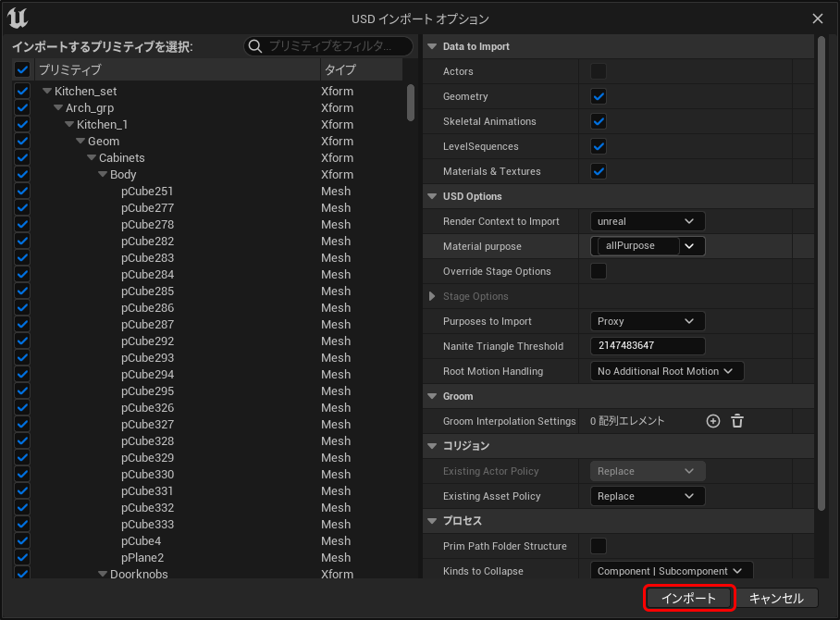Click the search magnifier icon in filter box

tap(254, 46)
